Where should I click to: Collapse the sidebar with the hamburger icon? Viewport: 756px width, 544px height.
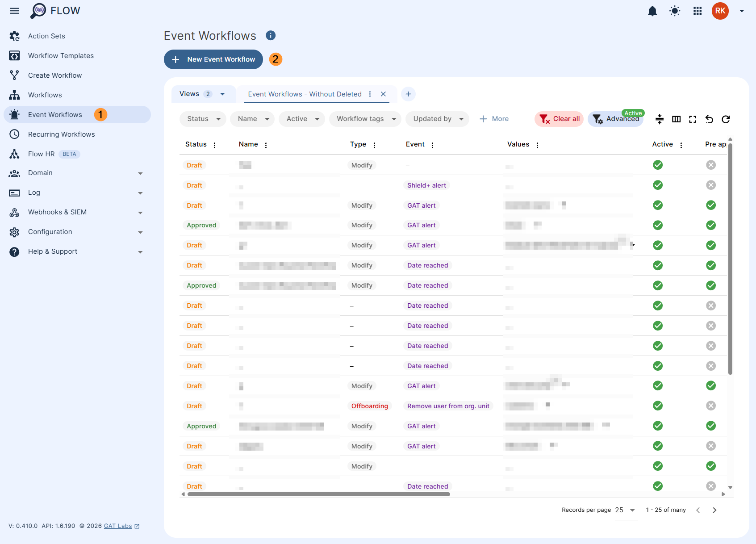[14, 11]
